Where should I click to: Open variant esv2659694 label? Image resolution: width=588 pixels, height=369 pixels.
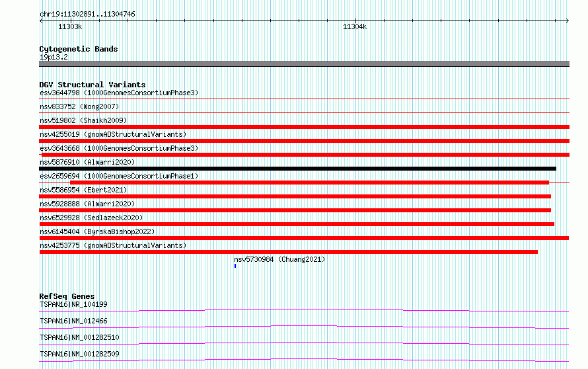point(119,176)
